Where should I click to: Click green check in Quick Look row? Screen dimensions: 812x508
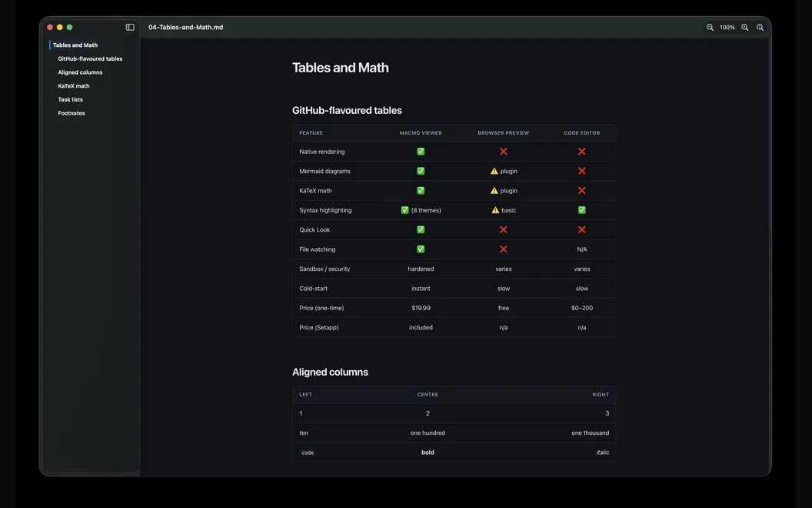click(421, 229)
